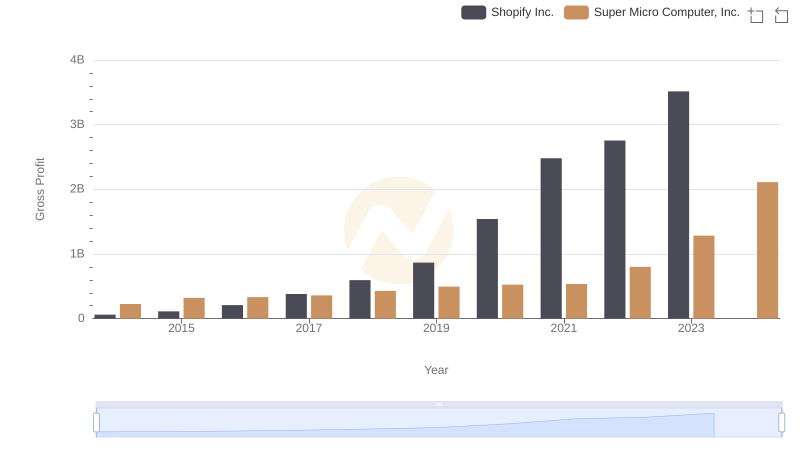Click the 2015 x-axis label
This screenshot has width=800, height=461.
coord(181,328)
